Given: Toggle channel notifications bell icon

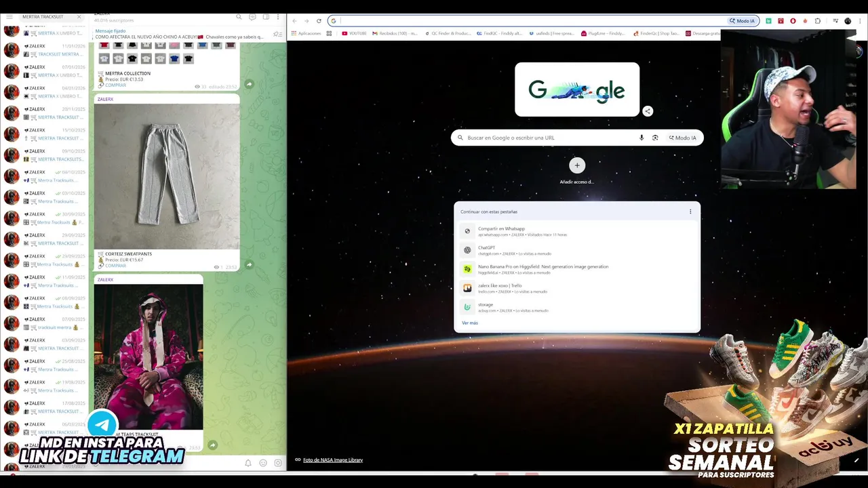Looking at the screenshot, I should 248,463.
